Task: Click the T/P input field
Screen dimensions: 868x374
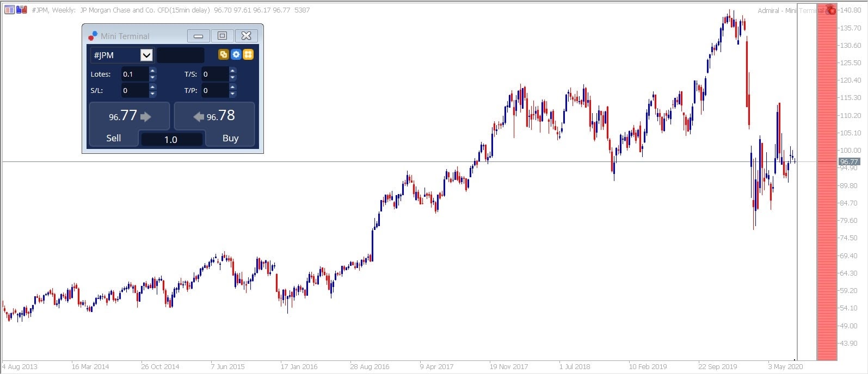Action: click(214, 90)
